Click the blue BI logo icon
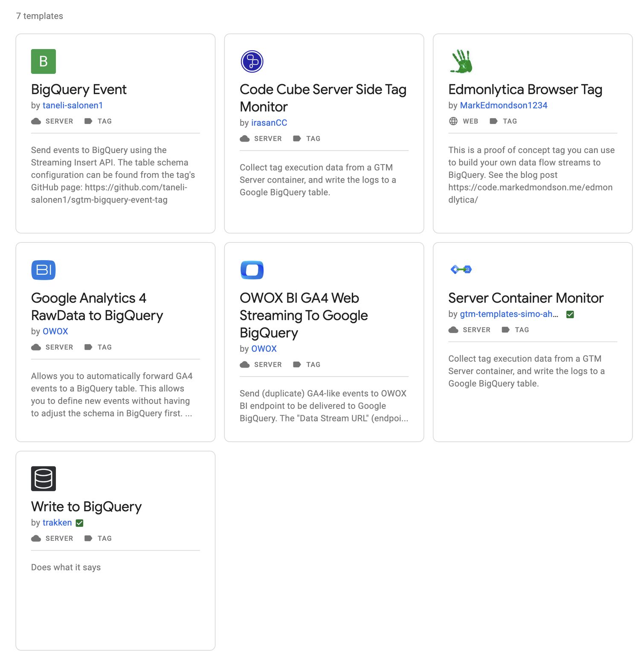Viewport: 644px width, 655px height. coord(43,270)
